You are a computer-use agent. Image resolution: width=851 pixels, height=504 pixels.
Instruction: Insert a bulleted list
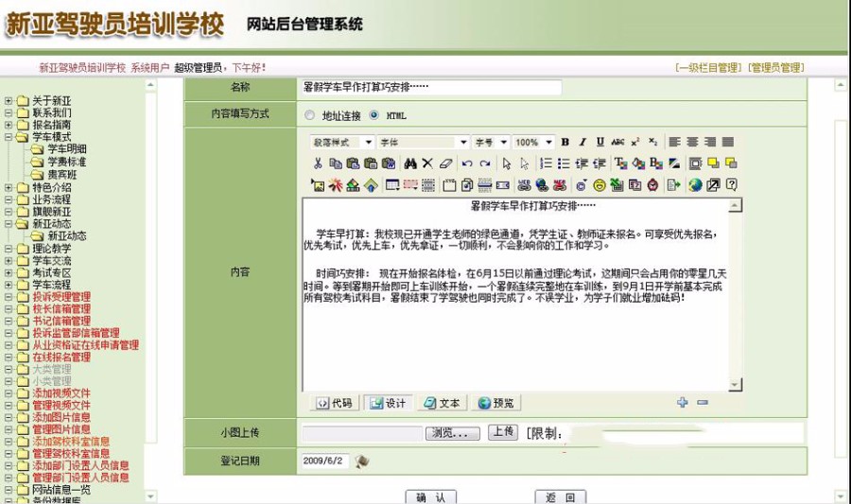564,164
